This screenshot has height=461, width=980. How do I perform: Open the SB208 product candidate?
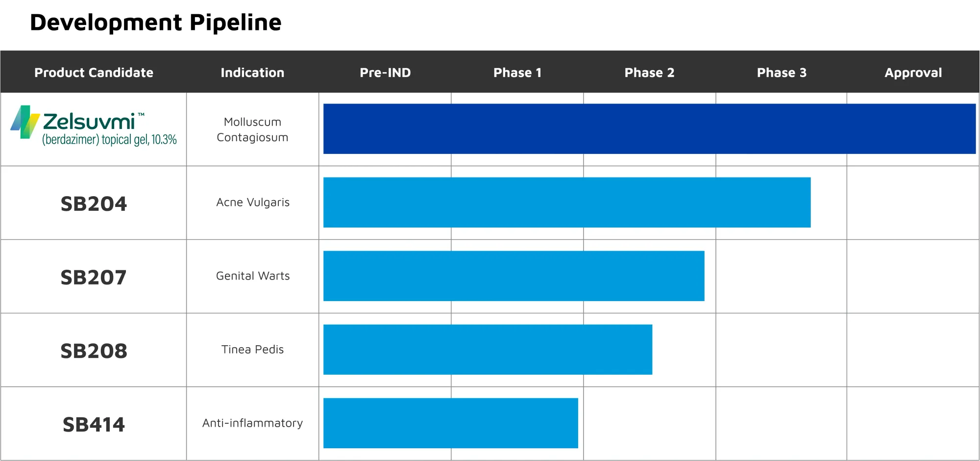coord(94,351)
